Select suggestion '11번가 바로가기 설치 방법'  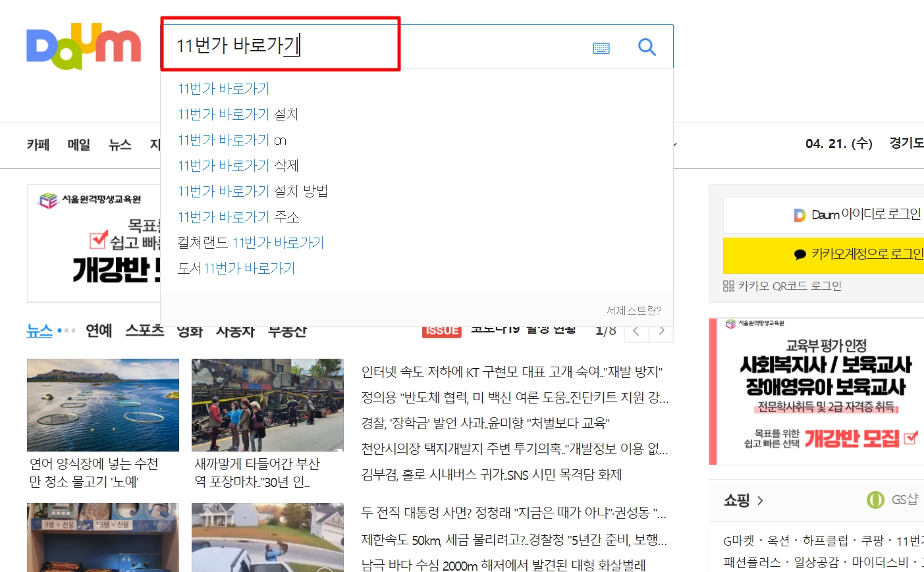click(253, 191)
